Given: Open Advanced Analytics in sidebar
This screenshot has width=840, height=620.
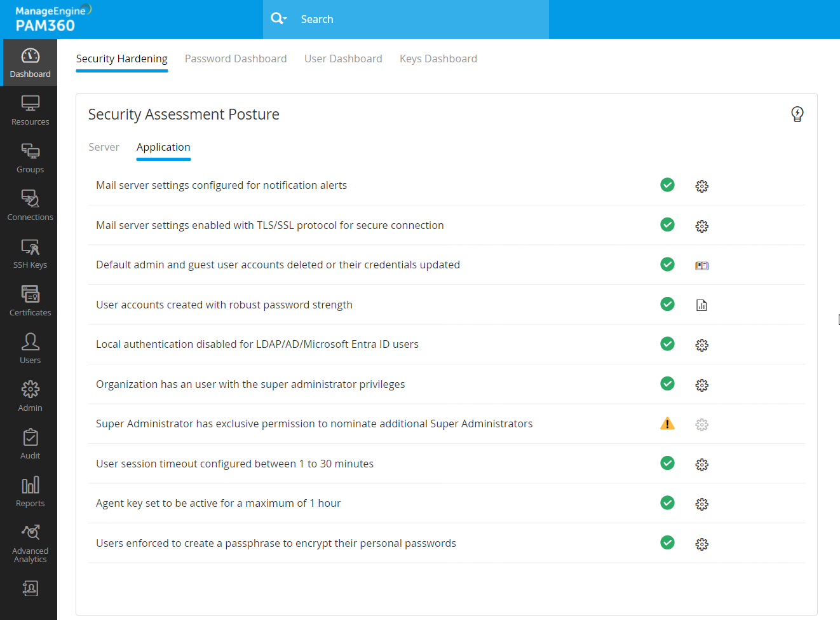Looking at the screenshot, I should pyautogui.click(x=30, y=544).
